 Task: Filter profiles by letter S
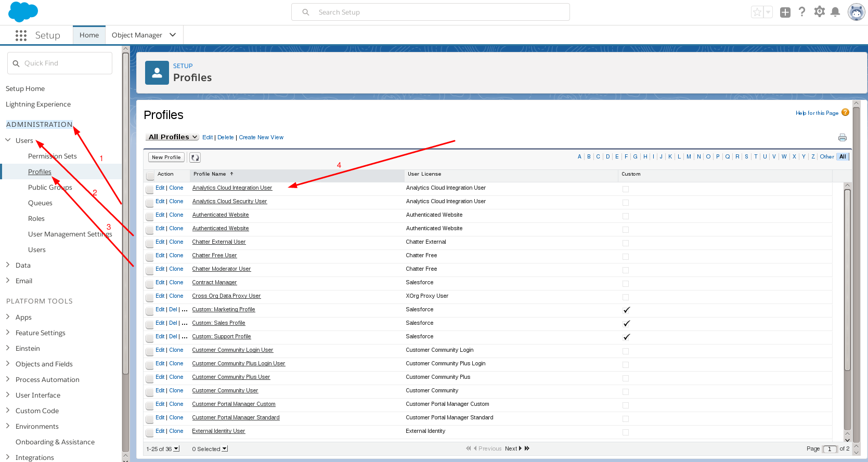pos(746,157)
